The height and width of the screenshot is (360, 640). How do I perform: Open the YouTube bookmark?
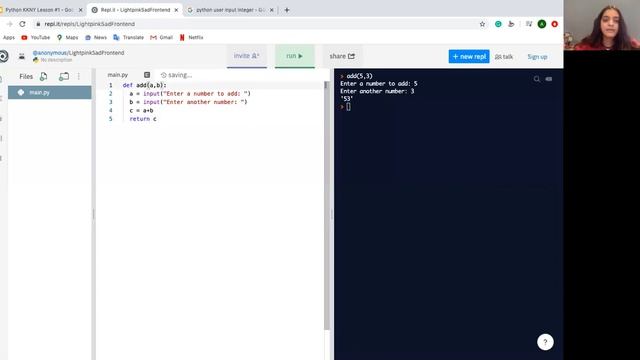[x=36, y=38]
